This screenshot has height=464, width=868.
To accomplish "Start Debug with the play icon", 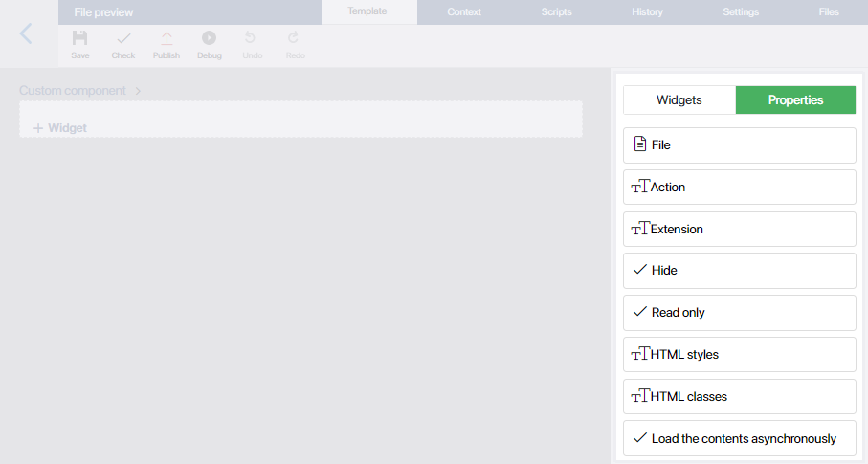I will [209, 37].
